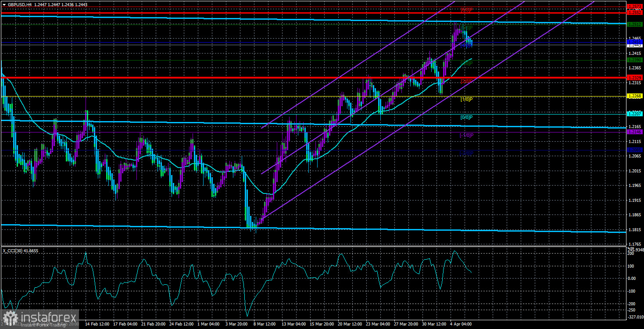This screenshot has width=644, height=329.
Task: Select the 1.2329 red price tag
Action: tap(635, 78)
